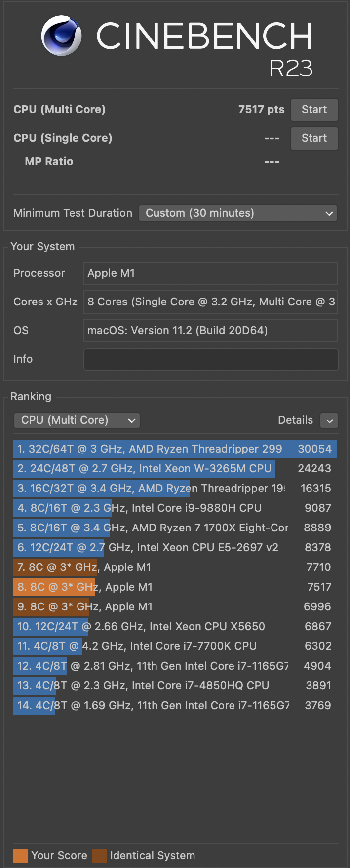
Task: Select the Xeon X5650 ranking row
Action: click(x=175, y=627)
